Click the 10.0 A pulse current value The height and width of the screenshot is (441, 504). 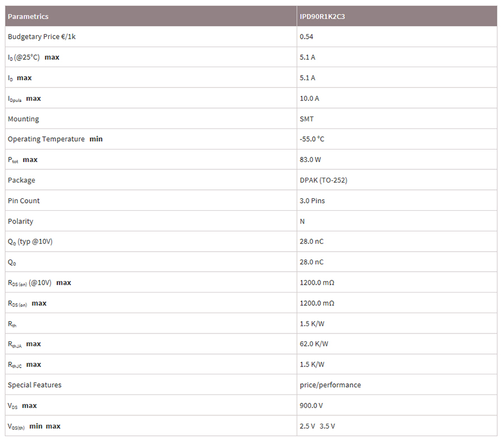pyautogui.click(x=310, y=98)
